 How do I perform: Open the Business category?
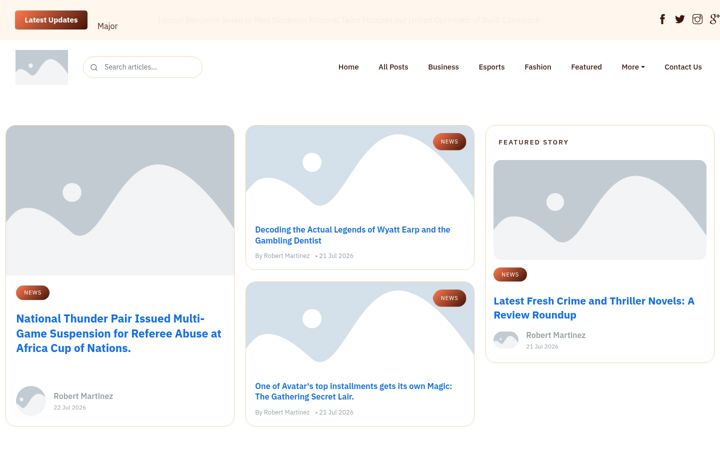click(443, 67)
